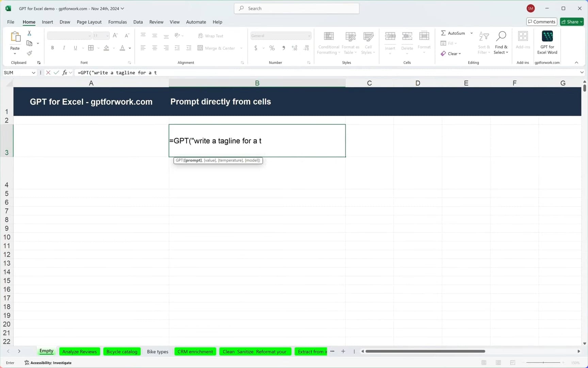Click Sort & Filter in the Editing group
588x368 pixels.
pyautogui.click(x=484, y=43)
